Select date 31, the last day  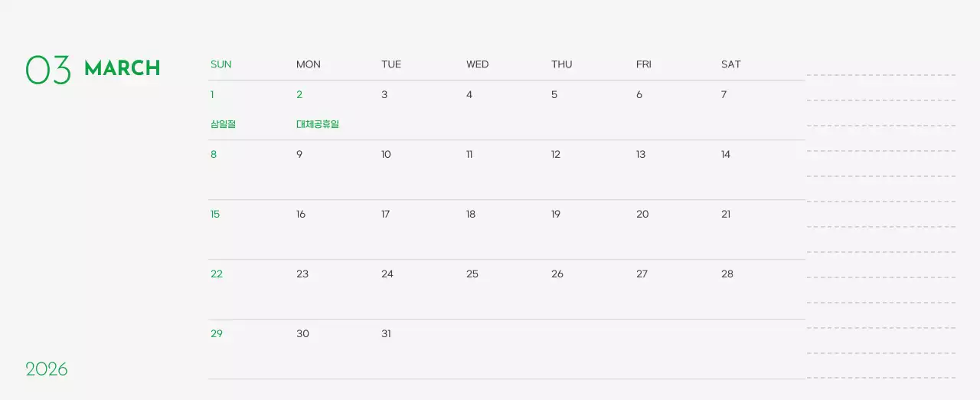coord(386,334)
